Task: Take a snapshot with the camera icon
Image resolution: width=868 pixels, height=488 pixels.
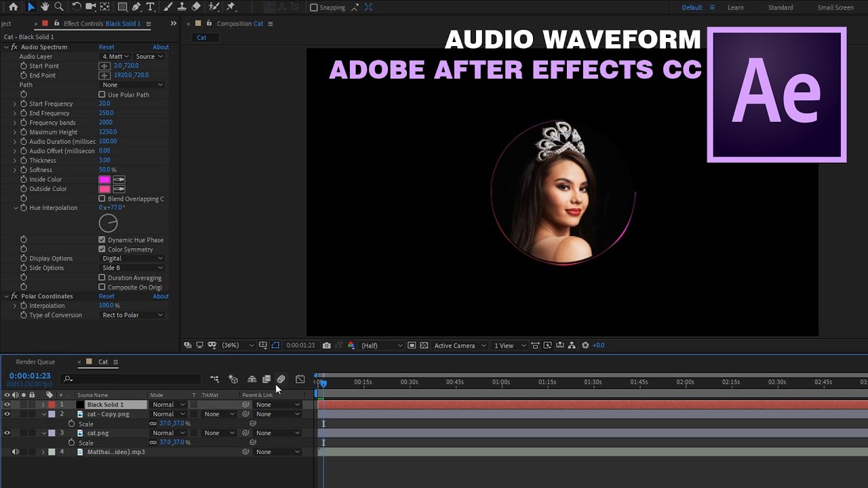Action: pos(326,345)
